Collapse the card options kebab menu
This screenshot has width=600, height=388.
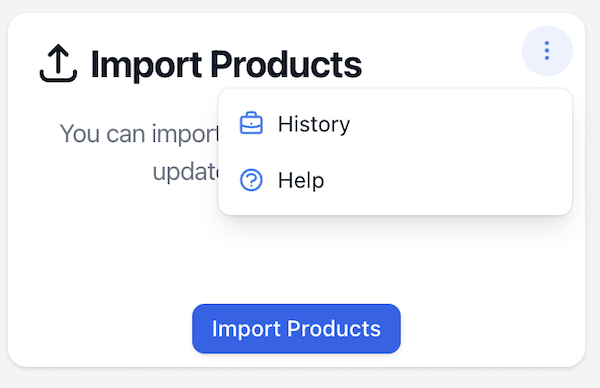click(x=547, y=51)
